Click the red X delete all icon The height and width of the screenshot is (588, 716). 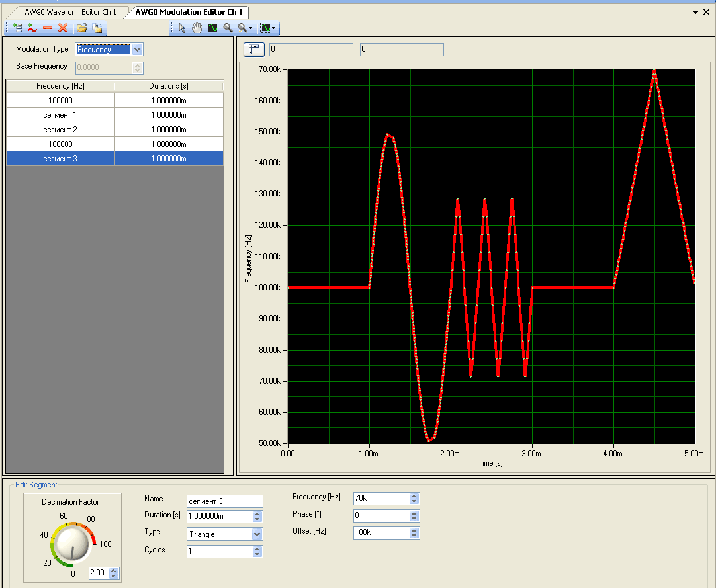coord(63,28)
